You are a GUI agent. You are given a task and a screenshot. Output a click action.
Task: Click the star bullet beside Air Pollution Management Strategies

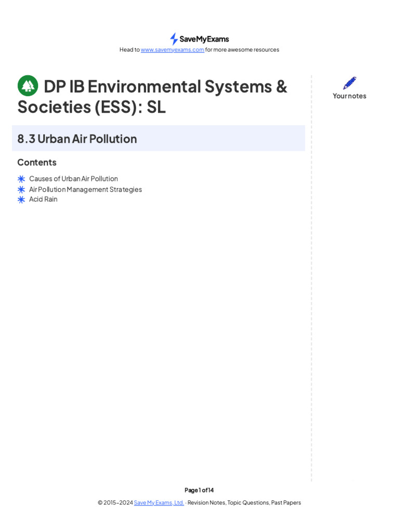(x=21, y=189)
